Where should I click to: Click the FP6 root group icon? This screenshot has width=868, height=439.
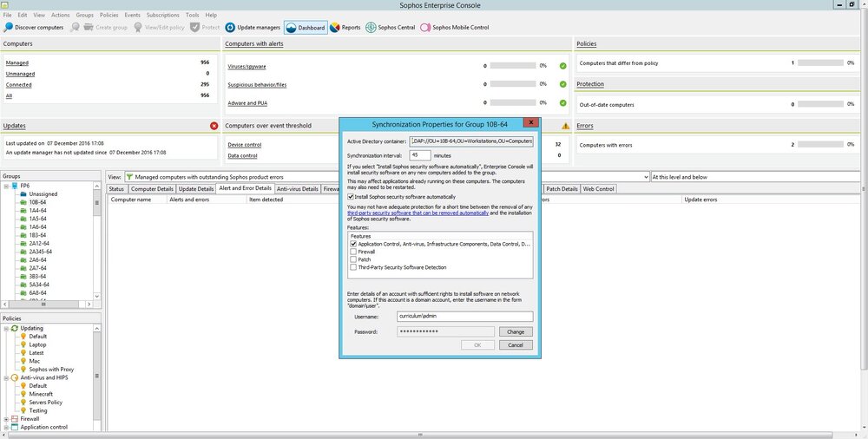pos(15,186)
